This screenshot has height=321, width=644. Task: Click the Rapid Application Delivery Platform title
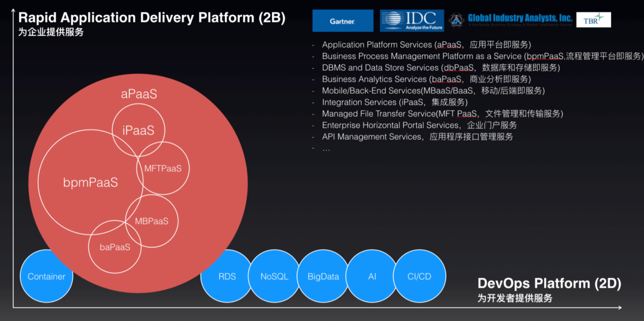click(152, 18)
